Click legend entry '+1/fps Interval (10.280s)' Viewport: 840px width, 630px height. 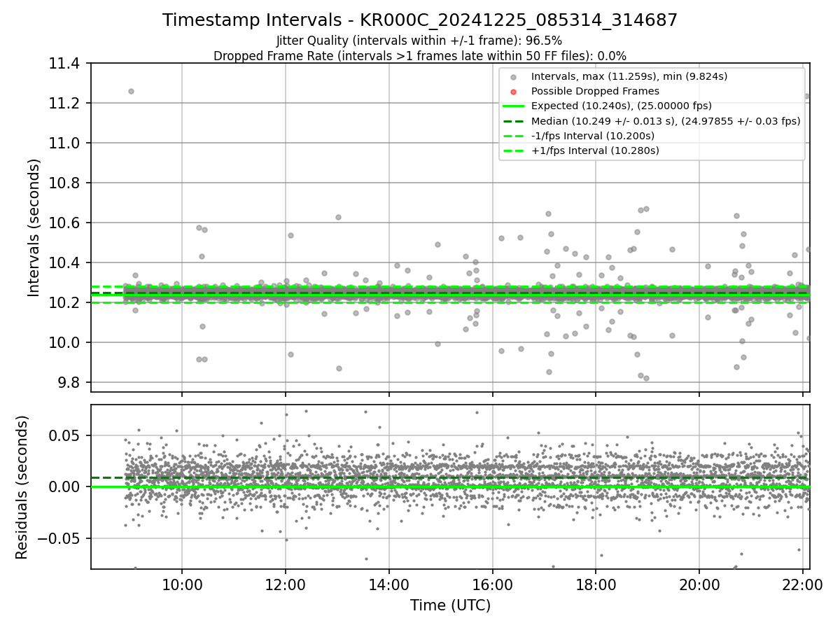pos(595,150)
